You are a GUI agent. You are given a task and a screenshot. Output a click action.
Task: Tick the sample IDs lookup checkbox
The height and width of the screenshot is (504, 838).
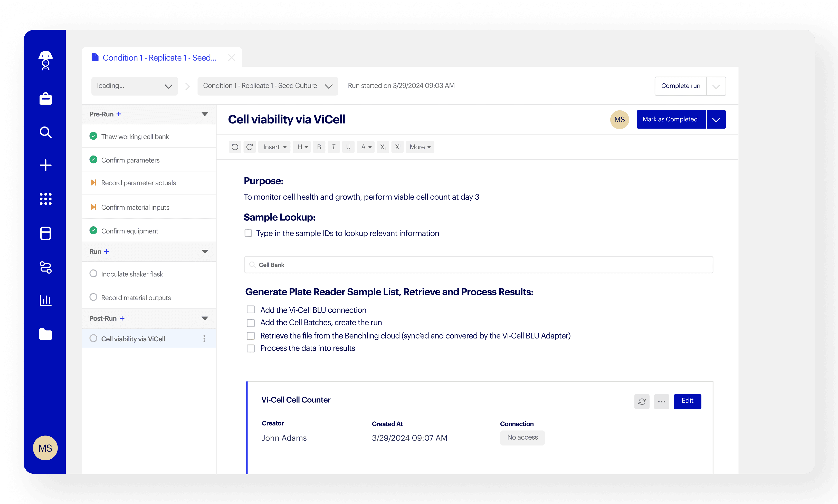[x=248, y=233]
